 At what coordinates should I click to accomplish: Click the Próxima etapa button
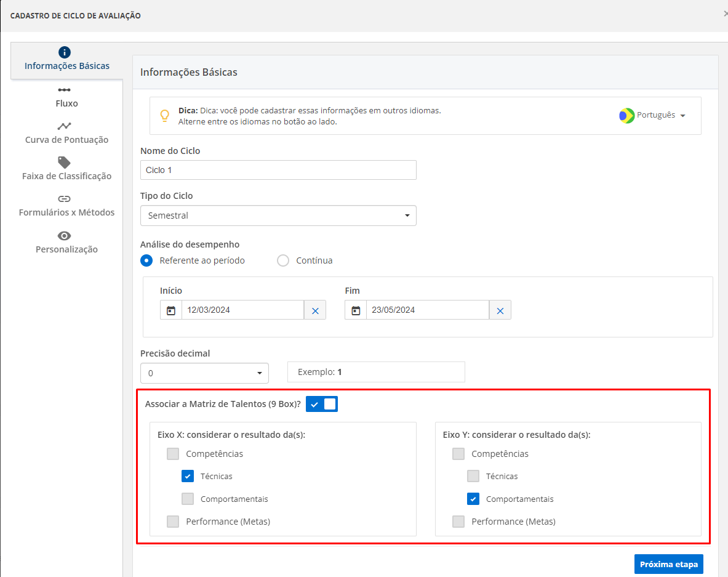[x=668, y=564]
